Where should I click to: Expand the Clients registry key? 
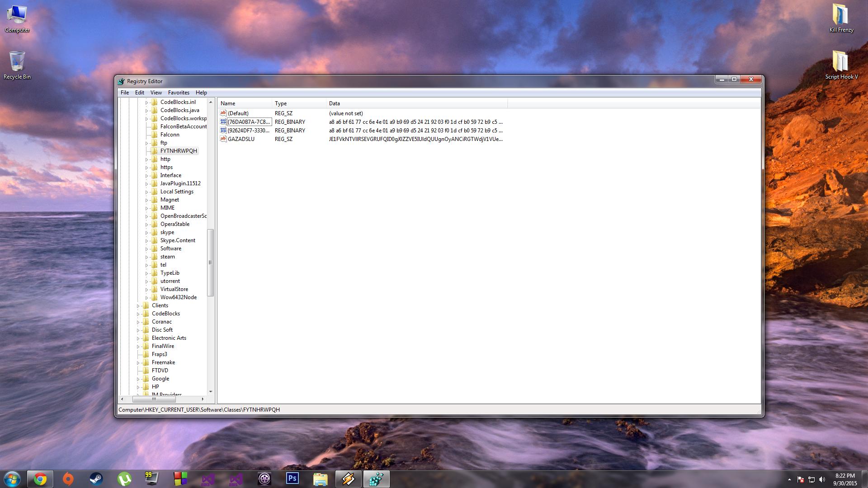click(138, 306)
